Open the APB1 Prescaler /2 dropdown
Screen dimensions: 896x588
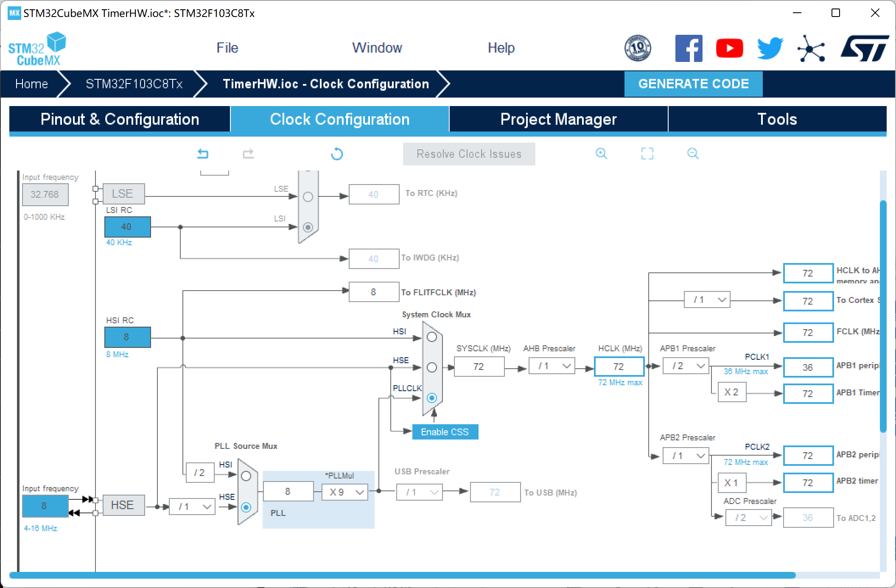pyautogui.click(x=686, y=366)
